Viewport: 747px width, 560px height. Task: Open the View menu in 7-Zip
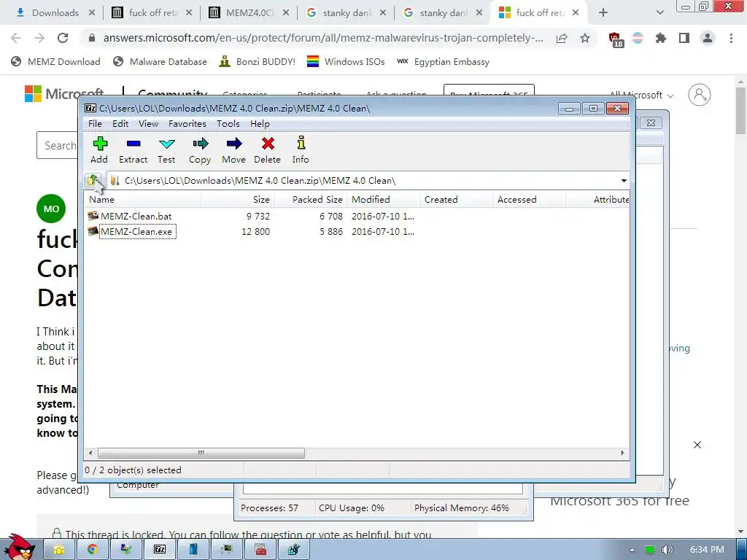(x=148, y=124)
